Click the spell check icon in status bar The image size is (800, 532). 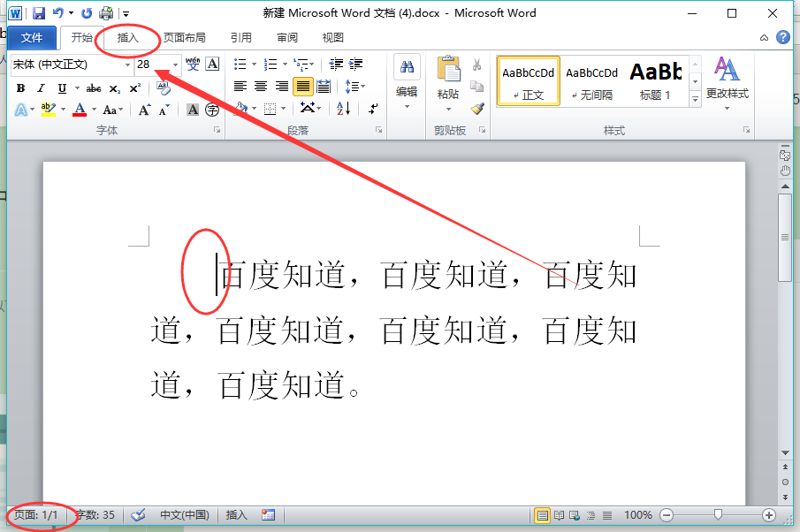coord(138,515)
